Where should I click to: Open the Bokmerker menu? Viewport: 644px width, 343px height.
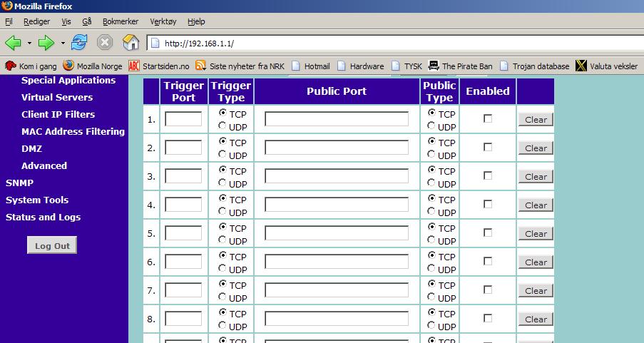click(121, 21)
